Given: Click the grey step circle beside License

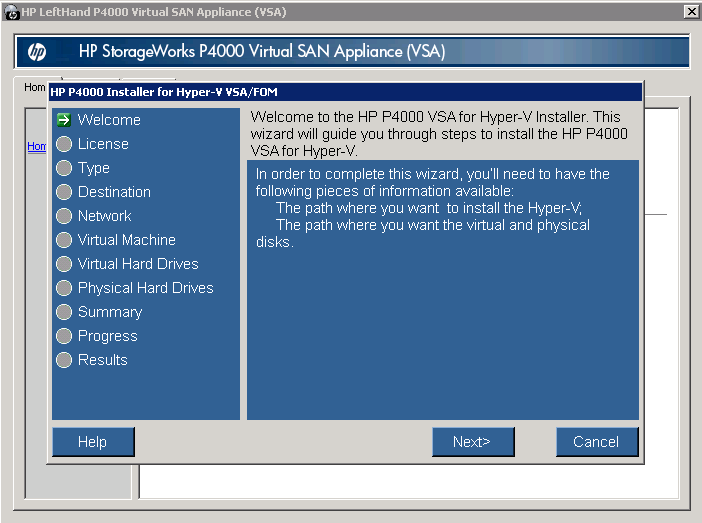Looking at the screenshot, I should coord(64,144).
